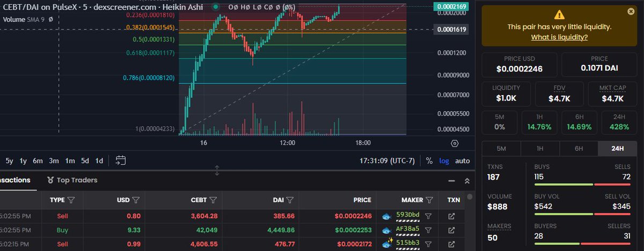Select the 24H stats tab

point(617,149)
